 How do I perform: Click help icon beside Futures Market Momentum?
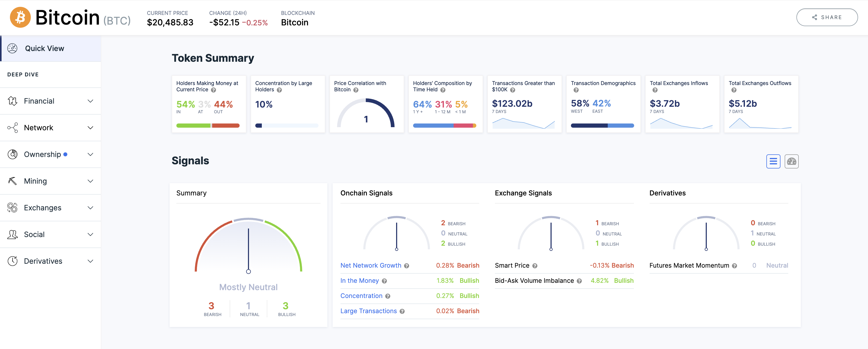pyautogui.click(x=734, y=266)
